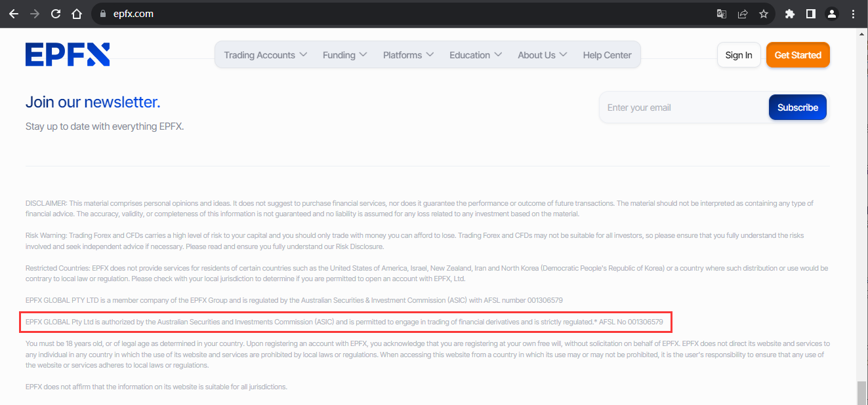Open the extensions puzzle icon
This screenshot has height=405, width=868.
(790, 13)
